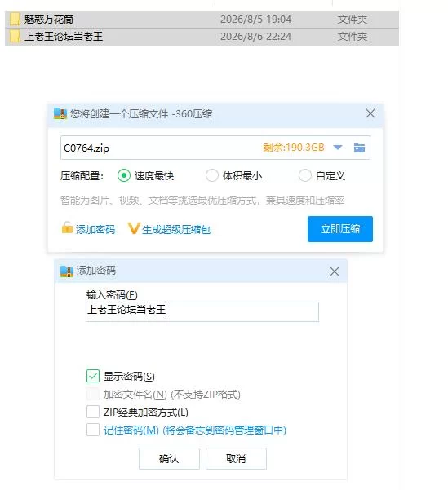Click the lock icon next to 添加密码
Viewport: 448px width, 490px height.
(67, 227)
